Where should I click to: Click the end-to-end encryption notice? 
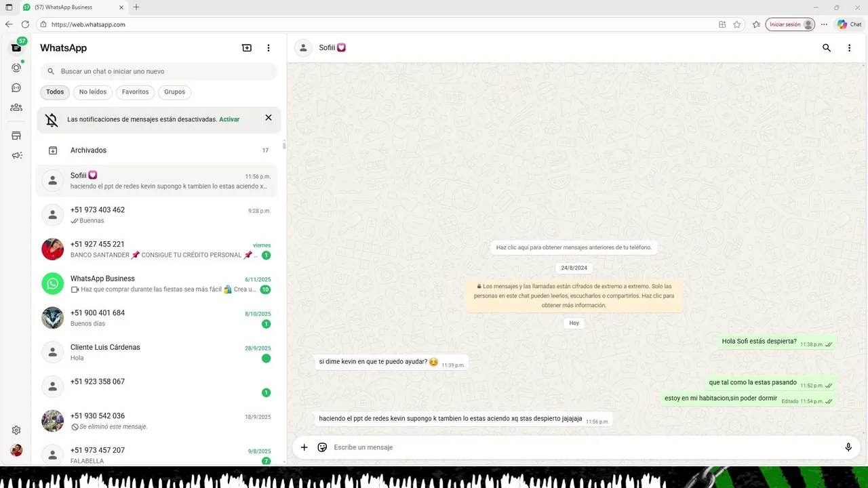click(574, 296)
